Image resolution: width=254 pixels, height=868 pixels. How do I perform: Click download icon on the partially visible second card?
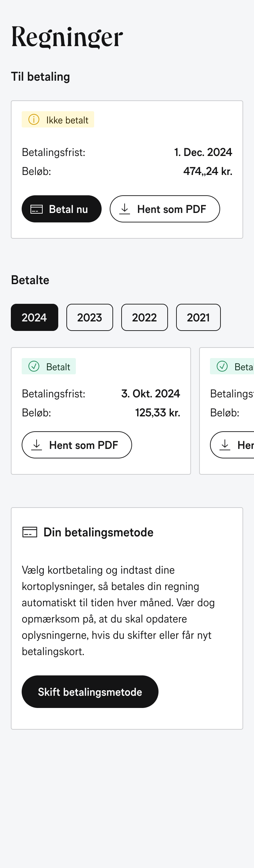pos(225,445)
